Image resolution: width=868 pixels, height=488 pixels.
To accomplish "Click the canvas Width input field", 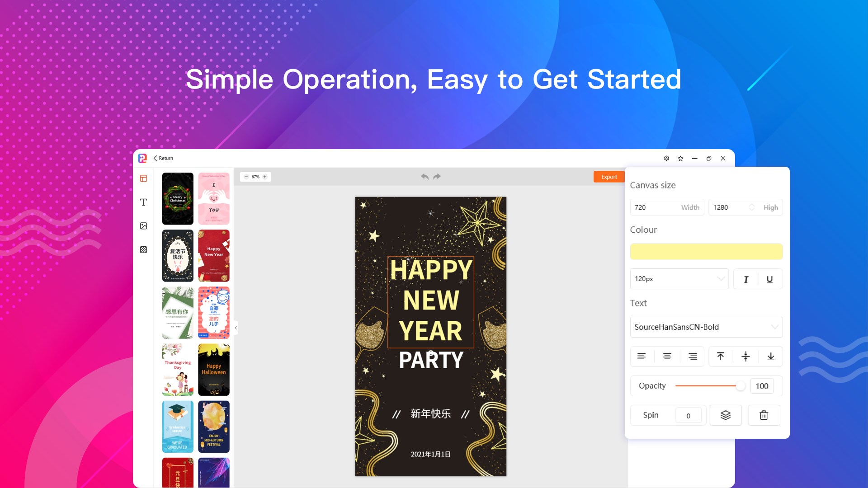I will point(656,207).
